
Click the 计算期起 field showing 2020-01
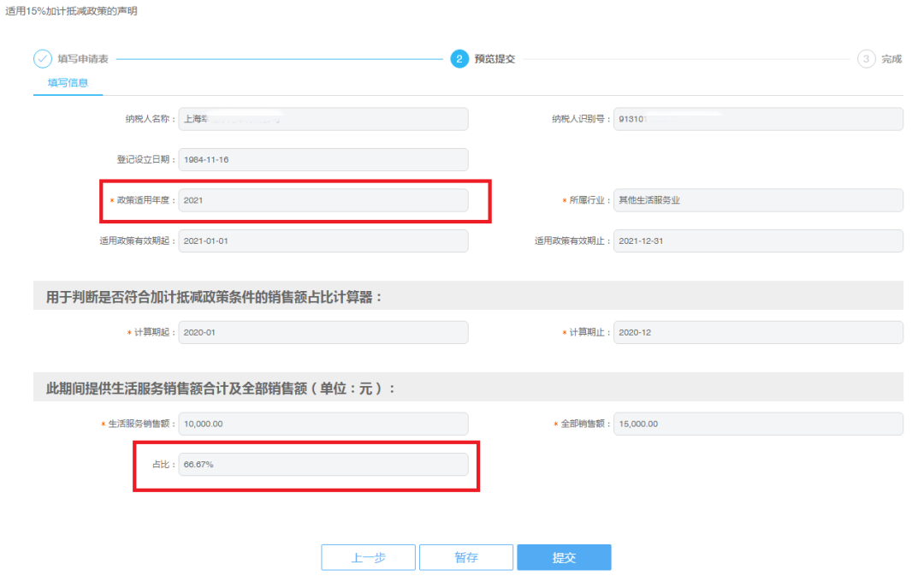pos(323,333)
